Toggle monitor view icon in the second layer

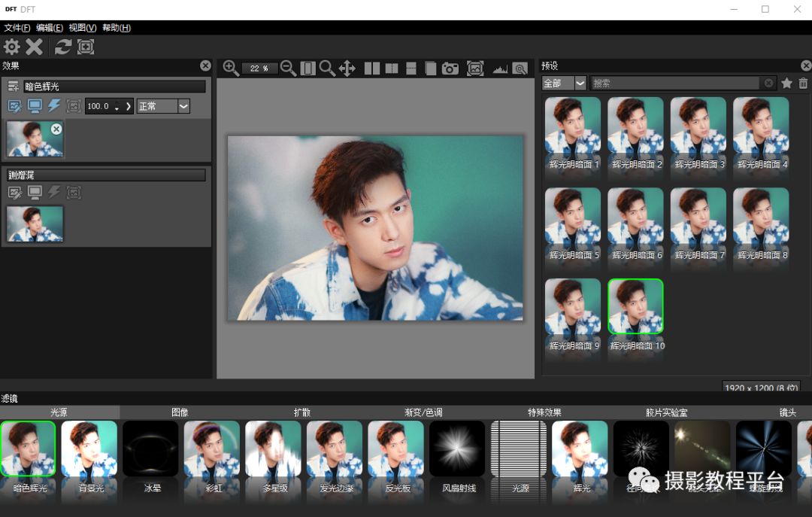click(35, 193)
